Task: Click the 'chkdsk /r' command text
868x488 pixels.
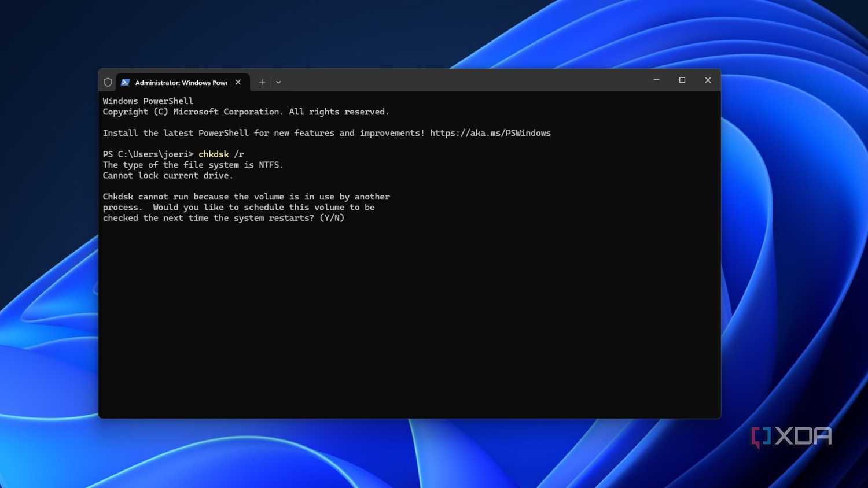Action: pos(221,154)
